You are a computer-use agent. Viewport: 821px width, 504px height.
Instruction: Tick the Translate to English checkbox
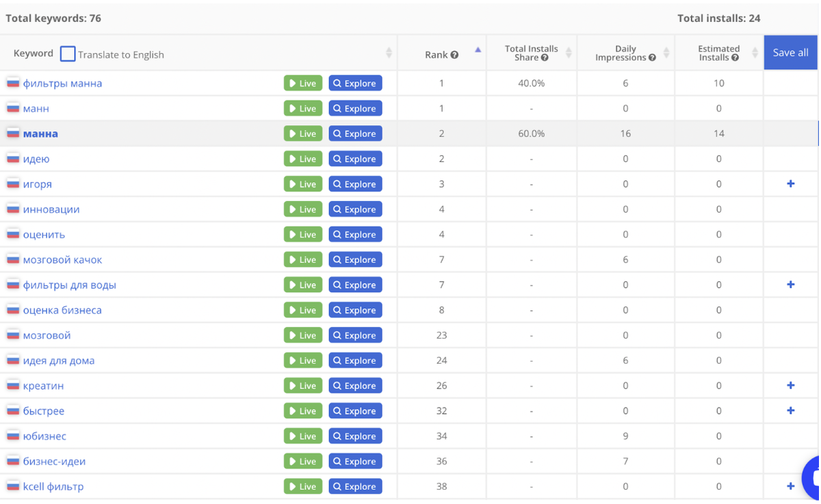68,54
